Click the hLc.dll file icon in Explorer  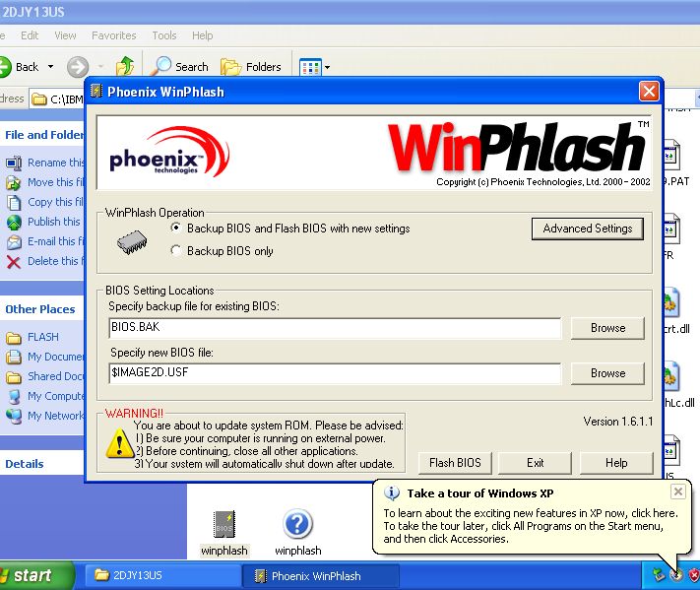(670, 376)
